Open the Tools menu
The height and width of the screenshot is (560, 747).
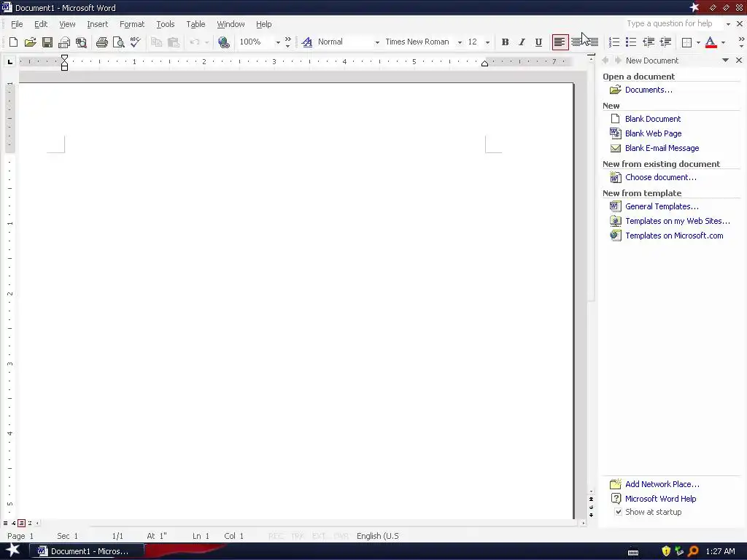(166, 24)
